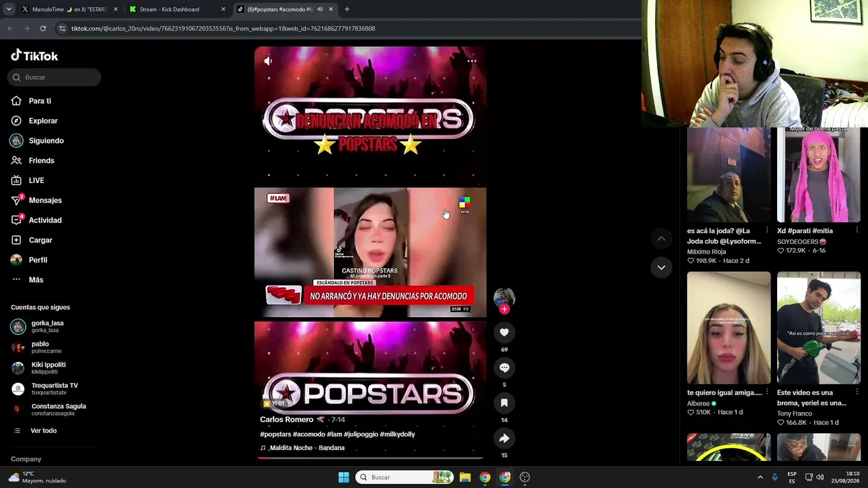This screenshot has height=488, width=868.
Task: Open video options three-dot menu
Action: pos(472,61)
